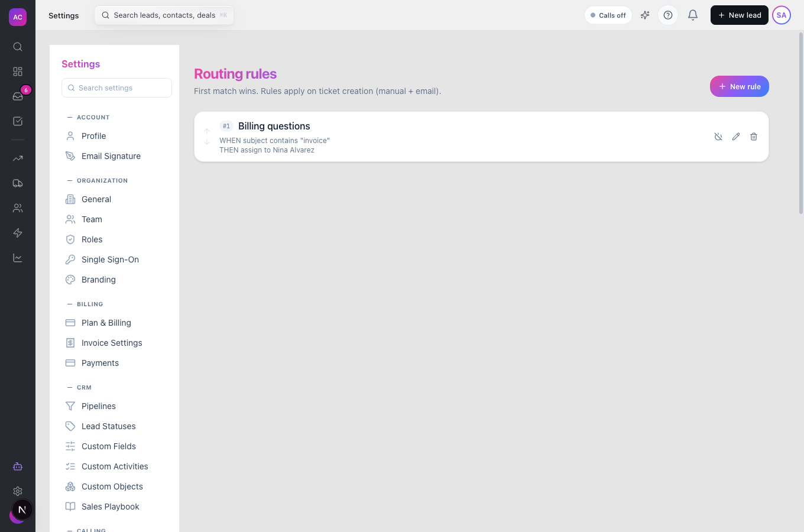The width and height of the screenshot is (804, 532).
Task: Open the help question mark icon
Action: (668, 15)
